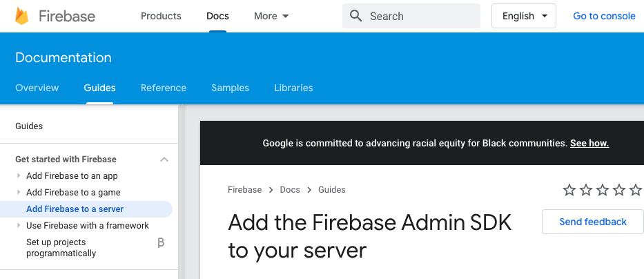
Task: Collapse the Get started with Firebase section
Action: [164, 160]
